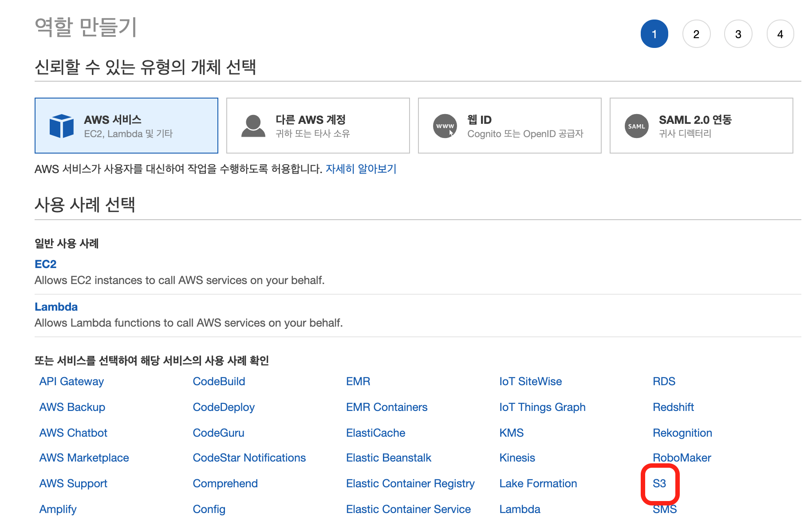Select the 웹 ID entity card
812x521 pixels.
[x=510, y=126]
